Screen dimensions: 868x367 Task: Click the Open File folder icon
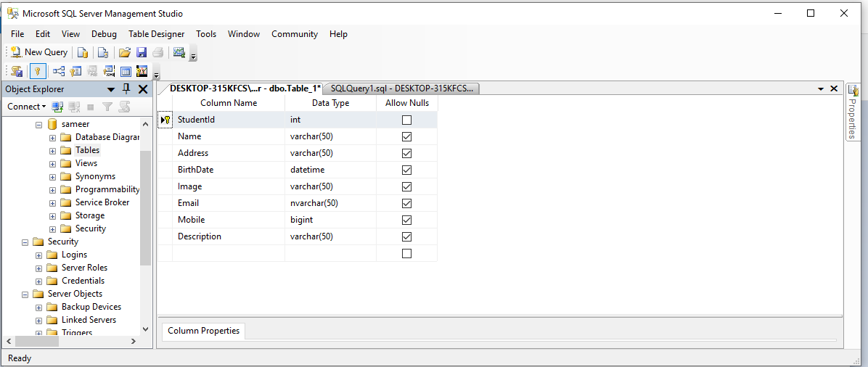pos(125,52)
